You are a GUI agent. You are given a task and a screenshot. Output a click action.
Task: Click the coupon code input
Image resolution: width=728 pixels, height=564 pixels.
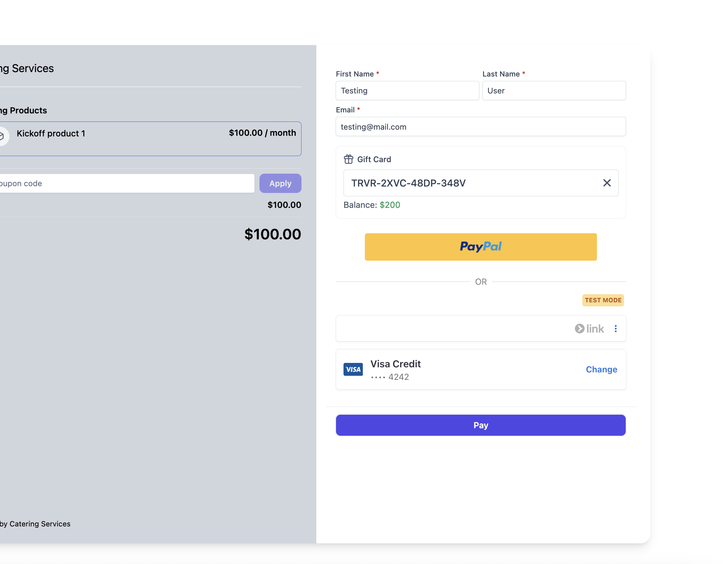tap(127, 183)
